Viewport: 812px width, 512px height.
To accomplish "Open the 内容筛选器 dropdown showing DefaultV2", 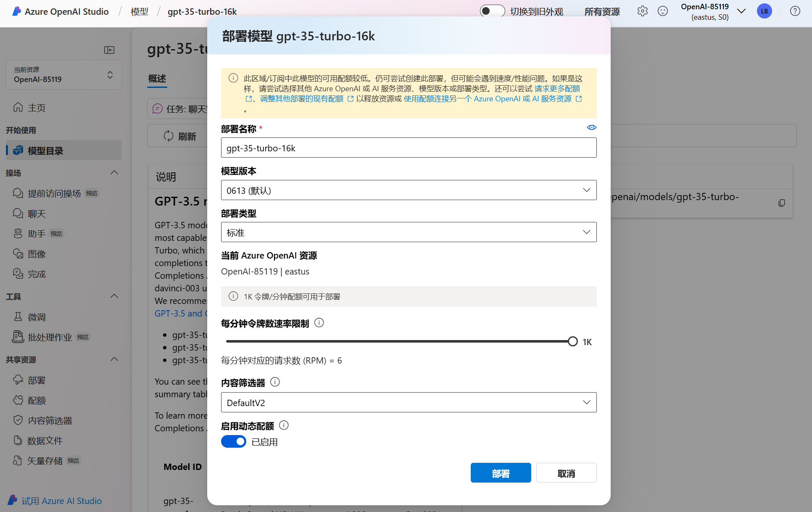I will pos(409,402).
